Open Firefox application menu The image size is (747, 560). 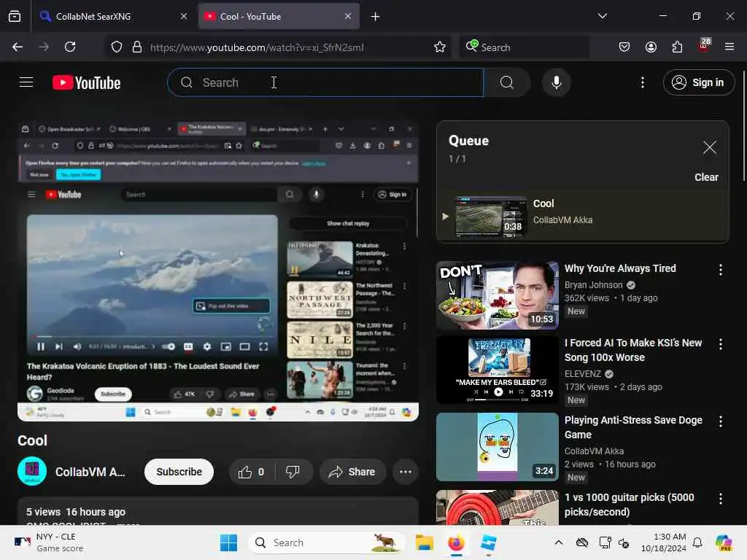pyautogui.click(x=729, y=47)
